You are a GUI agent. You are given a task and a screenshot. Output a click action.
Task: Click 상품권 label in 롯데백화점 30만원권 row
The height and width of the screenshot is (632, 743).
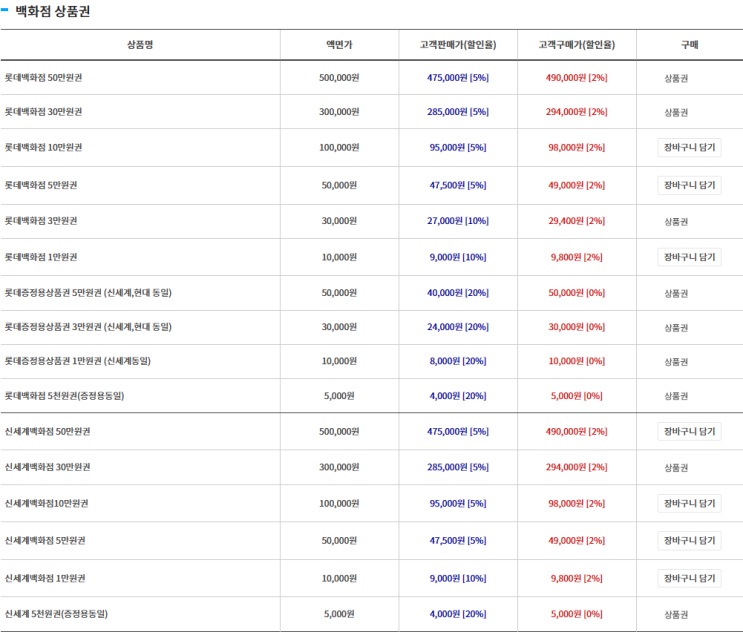pyautogui.click(x=676, y=112)
